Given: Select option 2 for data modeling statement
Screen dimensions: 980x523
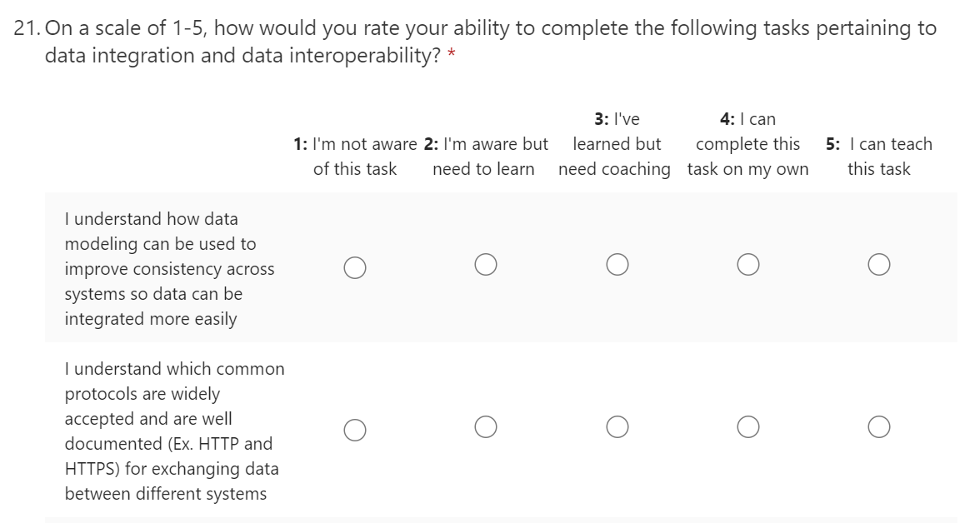Looking at the screenshot, I should [487, 264].
